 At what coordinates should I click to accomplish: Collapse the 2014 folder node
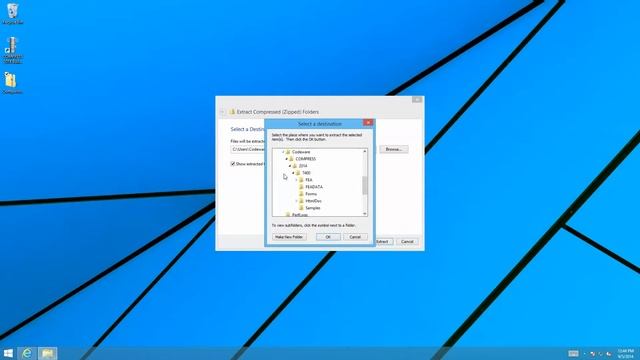(x=290, y=166)
